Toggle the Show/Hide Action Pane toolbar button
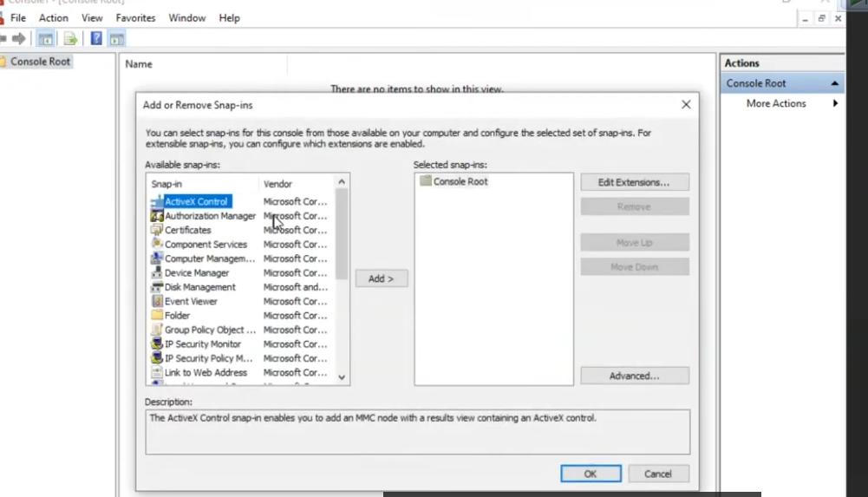Viewport: 868px width, 497px height. [x=116, y=38]
